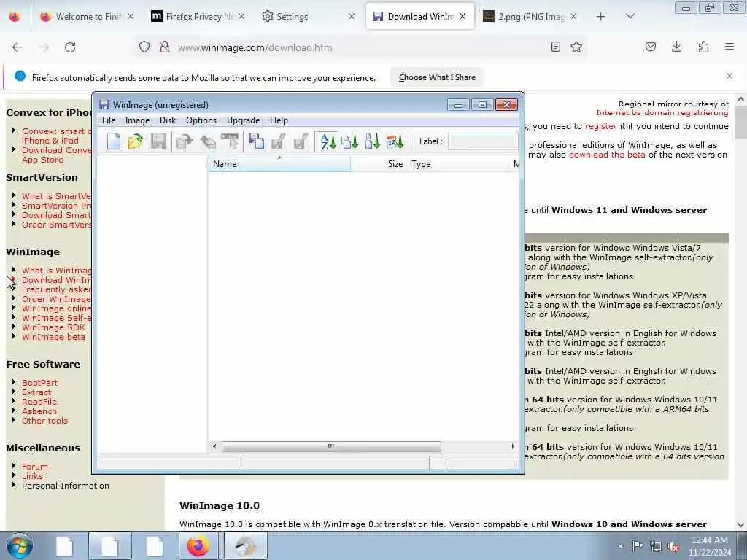The height and width of the screenshot is (560, 747).
Task: Click the webpage scroll down arrow
Action: pyautogui.click(x=740, y=525)
